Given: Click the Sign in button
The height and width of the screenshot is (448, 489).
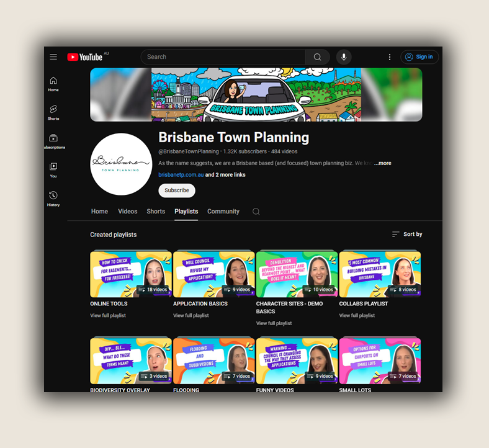Looking at the screenshot, I should pyautogui.click(x=419, y=56).
